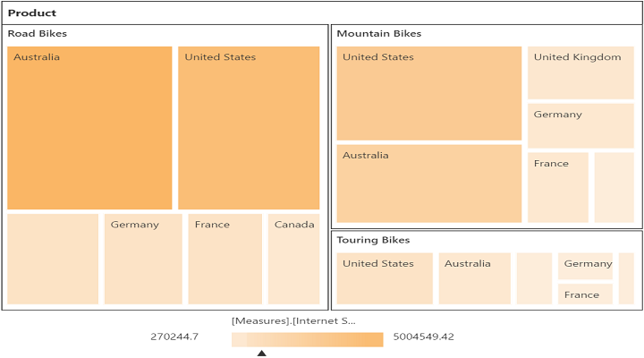Select the Germany tile under Mountain Bikes
644x358 pixels.
tap(580, 125)
